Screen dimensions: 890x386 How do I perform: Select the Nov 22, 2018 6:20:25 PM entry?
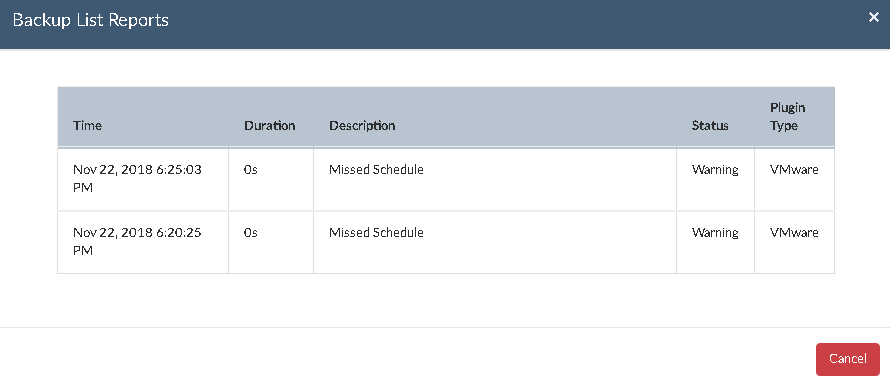[137, 241]
